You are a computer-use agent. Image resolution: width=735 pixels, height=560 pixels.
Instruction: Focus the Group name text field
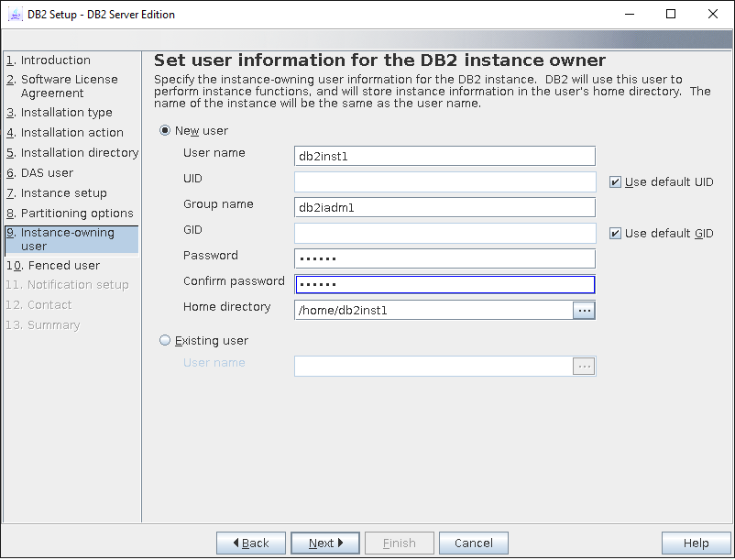[x=444, y=208]
